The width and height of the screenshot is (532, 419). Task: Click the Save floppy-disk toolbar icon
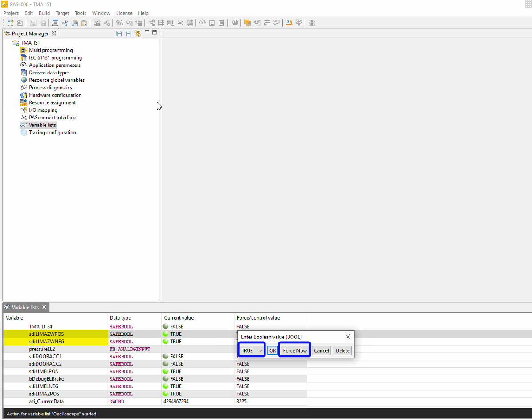click(x=33, y=23)
